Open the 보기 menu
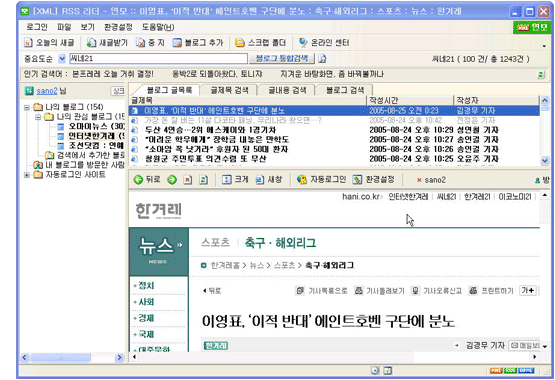 (87, 27)
